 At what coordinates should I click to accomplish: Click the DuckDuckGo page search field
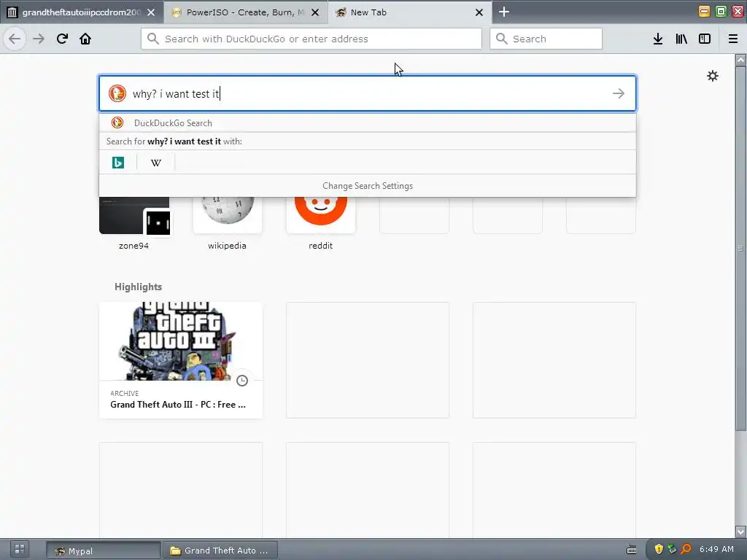point(368,93)
